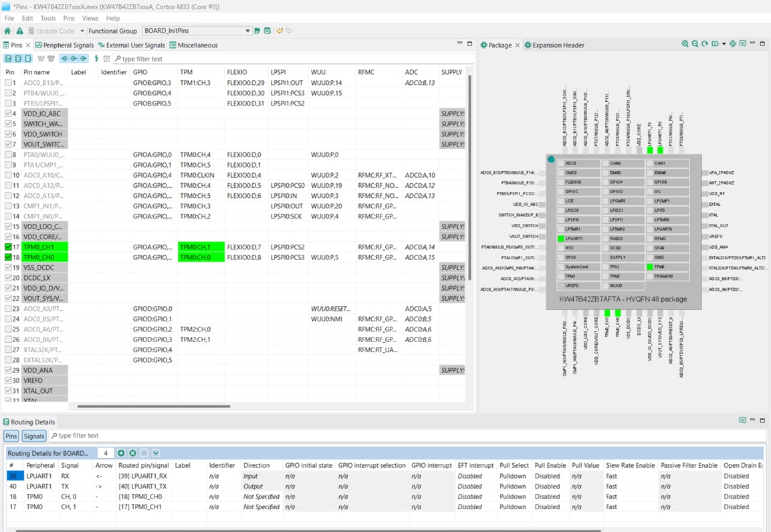Toggle the Signals filter in Routing Details

(33, 435)
